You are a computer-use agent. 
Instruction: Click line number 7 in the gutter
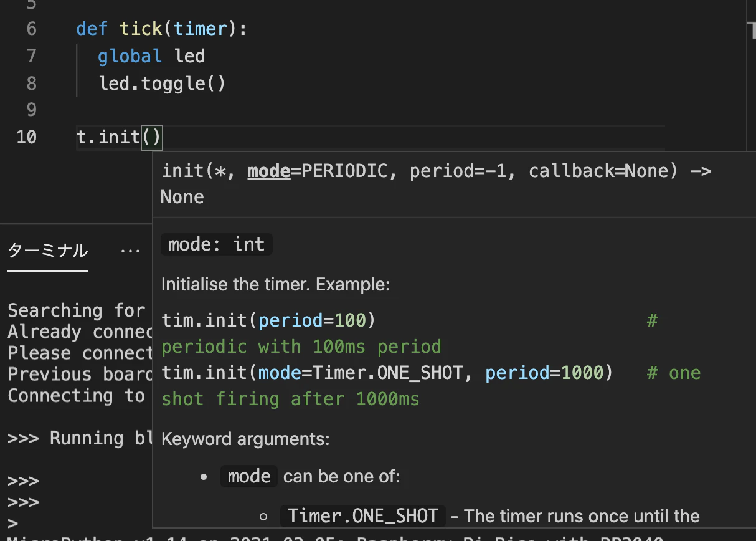tap(32, 56)
